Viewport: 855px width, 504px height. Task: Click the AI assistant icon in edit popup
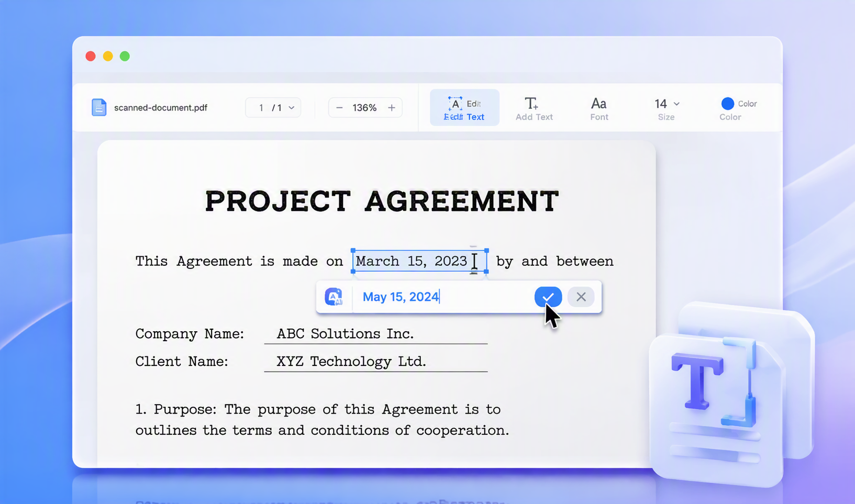point(334,297)
